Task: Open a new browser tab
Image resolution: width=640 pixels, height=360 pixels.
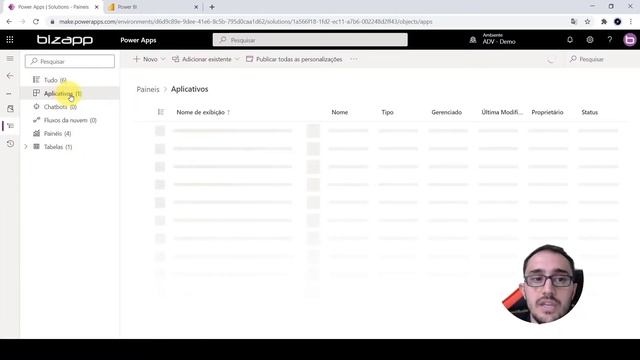Action: pos(212,7)
